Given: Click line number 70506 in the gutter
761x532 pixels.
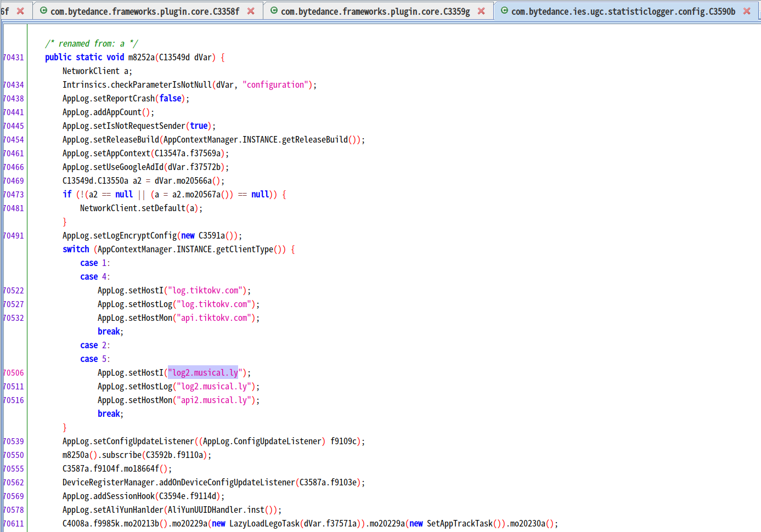Looking at the screenshot, I should (x=13, y=373).
